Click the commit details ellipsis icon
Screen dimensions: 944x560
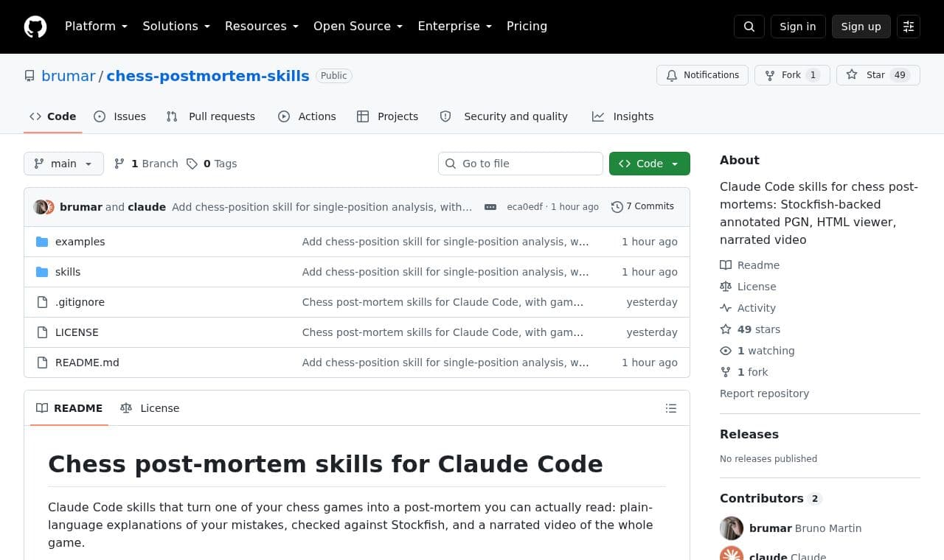[490, 207]
